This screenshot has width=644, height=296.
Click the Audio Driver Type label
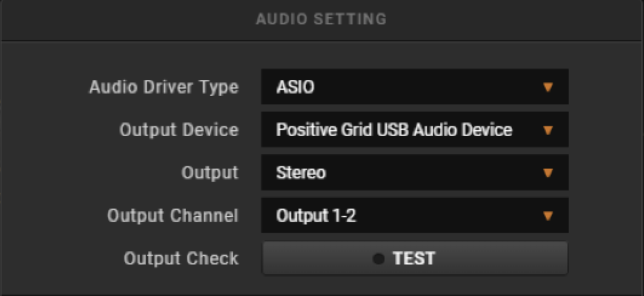point(164,87)
